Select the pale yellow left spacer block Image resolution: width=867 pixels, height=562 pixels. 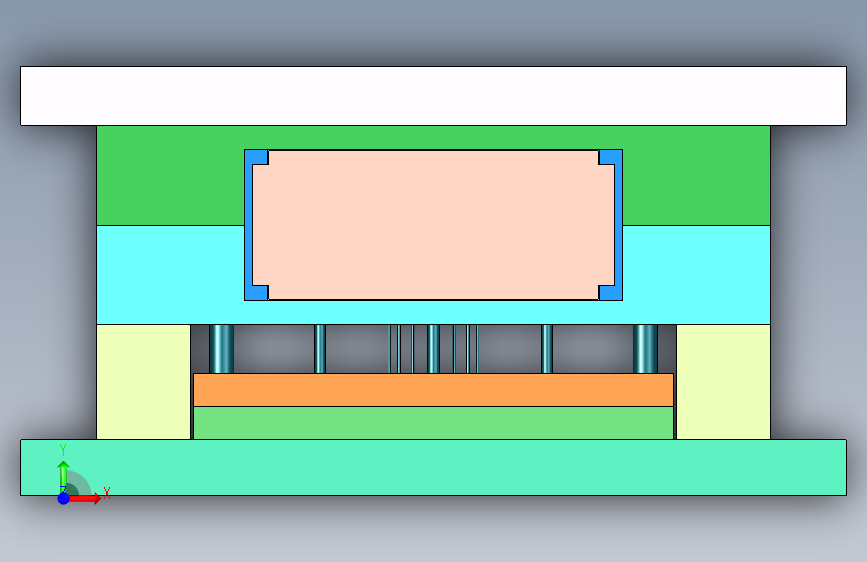point(144,382)
